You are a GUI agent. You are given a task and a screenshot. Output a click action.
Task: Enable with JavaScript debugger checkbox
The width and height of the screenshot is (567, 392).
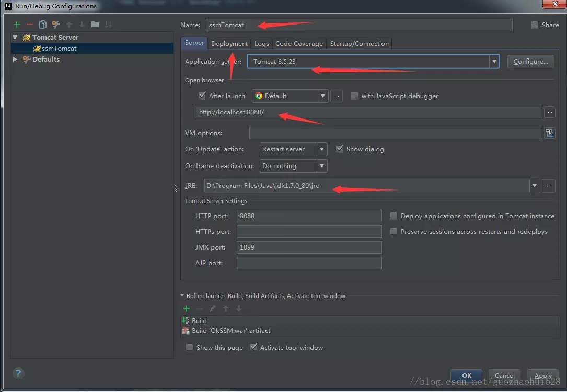pyautogui.click(x=354, y=96)
